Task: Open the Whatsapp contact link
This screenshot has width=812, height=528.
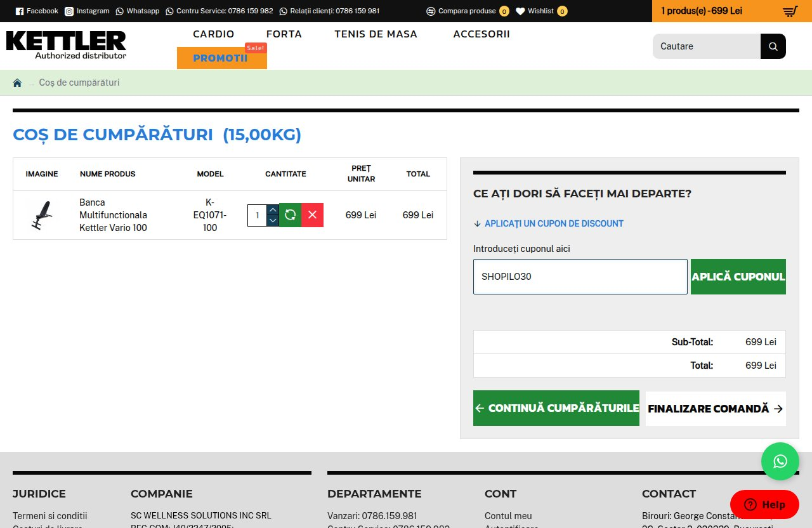Action: click(x=138, y=11)
